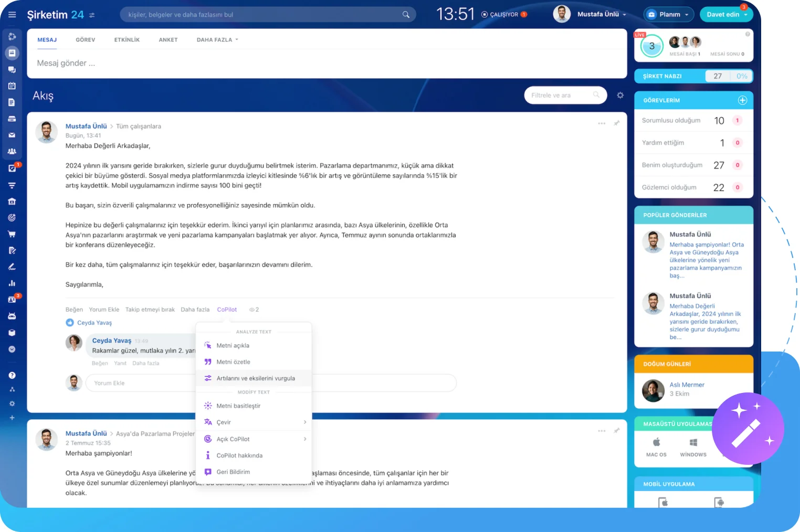The width and height of the screenshot is (800, 532).
Task: Toggle the ÇALIŞIYOR work status indicator
Action: (x=503, y=15)
